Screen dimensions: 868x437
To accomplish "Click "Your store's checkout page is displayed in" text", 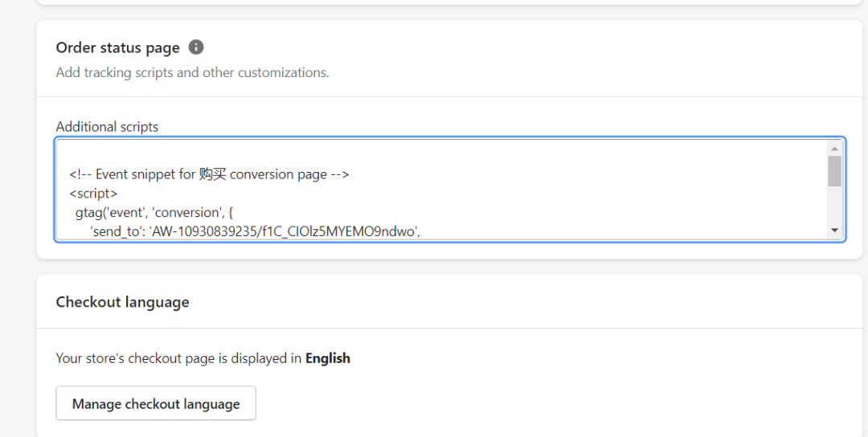I will (178, 358).
